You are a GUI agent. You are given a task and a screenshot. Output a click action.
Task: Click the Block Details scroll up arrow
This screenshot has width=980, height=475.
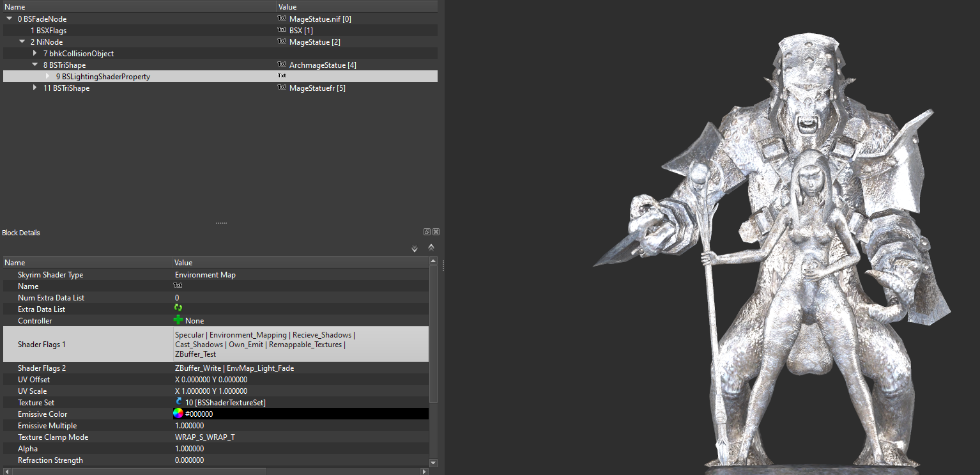tap(433, 261)
